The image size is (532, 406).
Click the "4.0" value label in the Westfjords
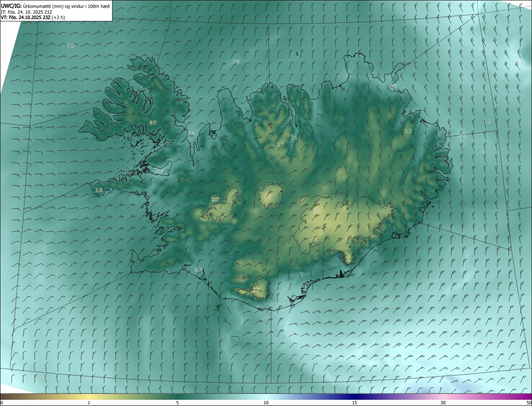point(153,123)
